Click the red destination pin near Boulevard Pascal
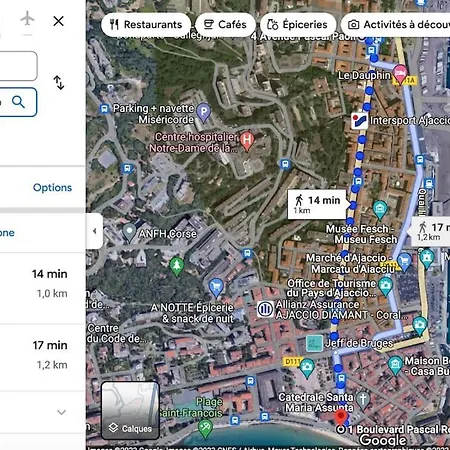This screenshot has height=450, width=450. (340, 417)
